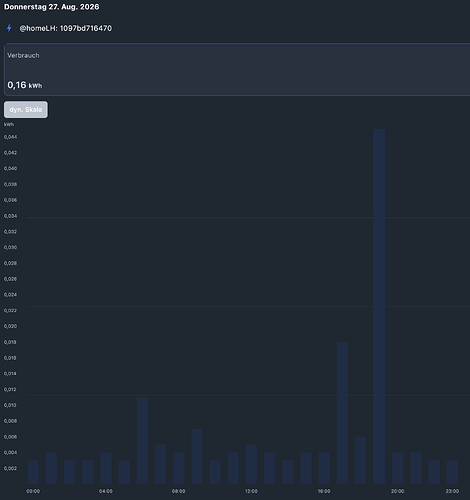Image resolution: width=470 pixels, height=500 pixels.
Task: Click the 12:00 x-axis label
Action: coord(251,491)
